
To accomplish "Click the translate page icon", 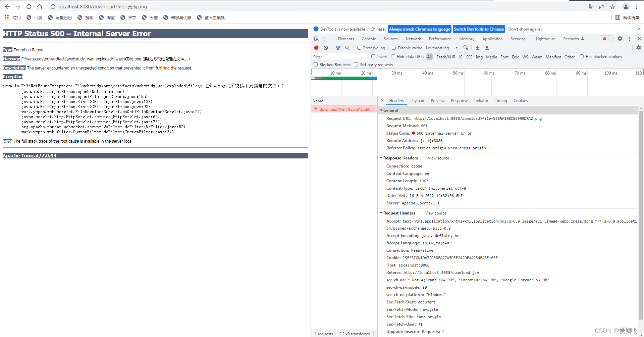I will [x=591, y=7].
